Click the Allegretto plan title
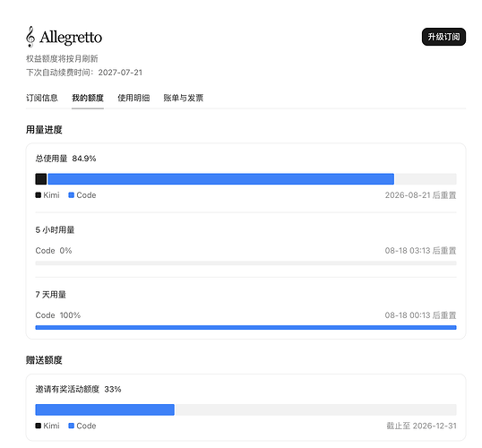 71,38
